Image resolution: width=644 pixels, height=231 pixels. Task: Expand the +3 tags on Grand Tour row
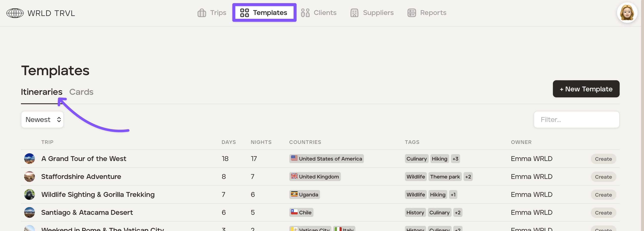click(455, 159)
